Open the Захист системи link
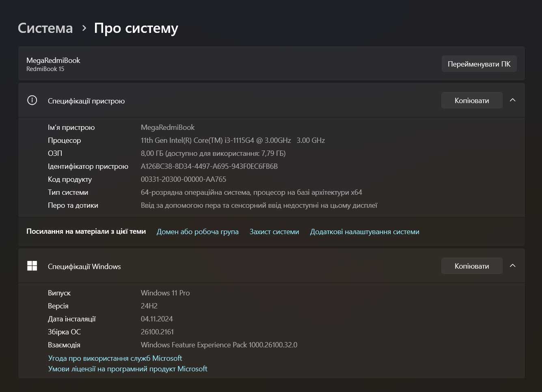 [x=274, y=232]
